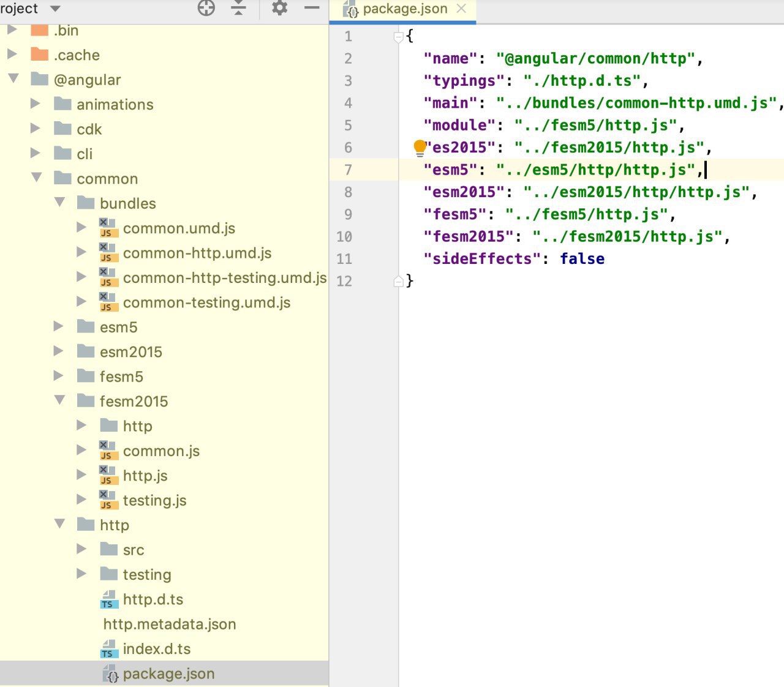
Task: Expand the animations folder
Action: pos(36,104)
